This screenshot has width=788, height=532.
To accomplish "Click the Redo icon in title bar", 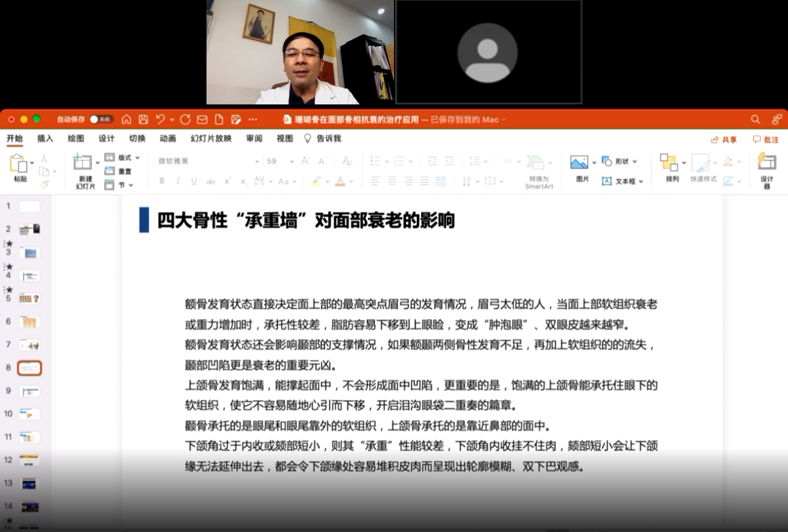I will tap(185, 120).
